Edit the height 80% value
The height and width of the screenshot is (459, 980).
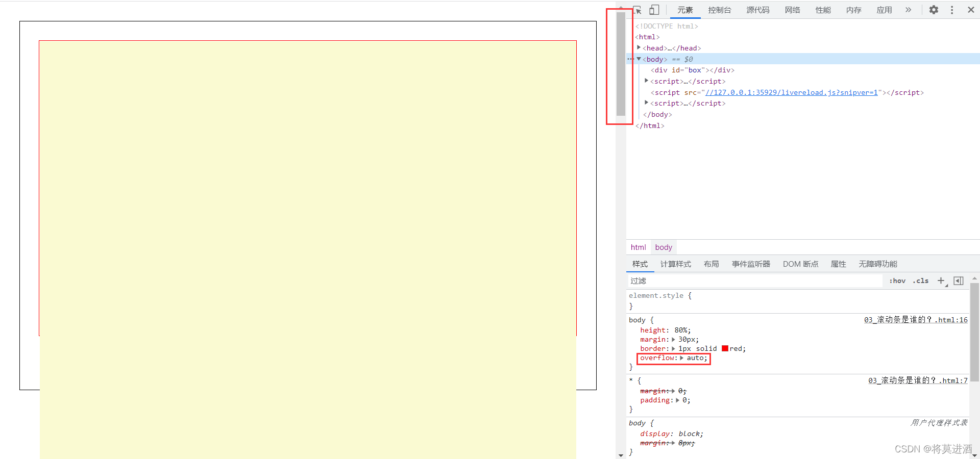pos(681,330)
